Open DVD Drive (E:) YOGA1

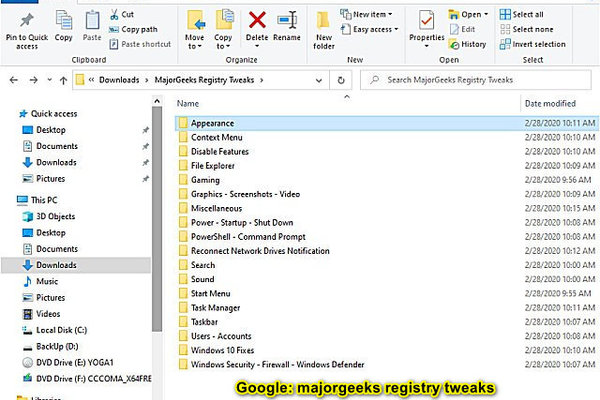[x=68, y=362]
